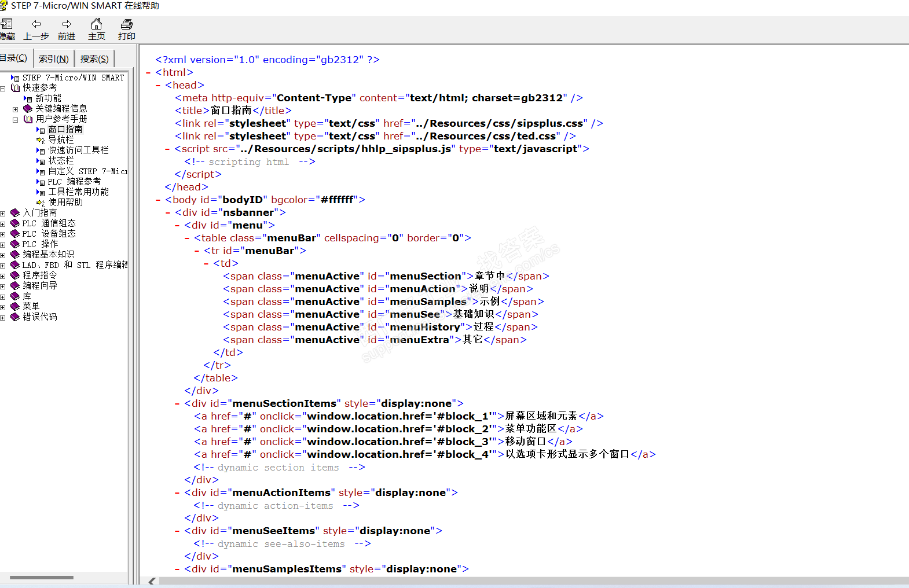
Task: Collapse the <head> element in XML view
Action: [x=158, y=85]
